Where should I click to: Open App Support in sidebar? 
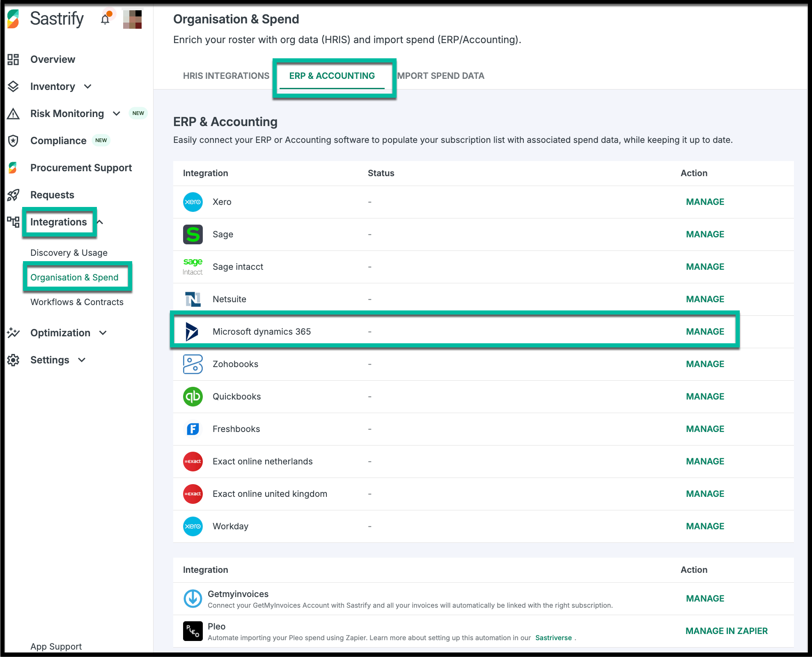click(x=56, y=647)
